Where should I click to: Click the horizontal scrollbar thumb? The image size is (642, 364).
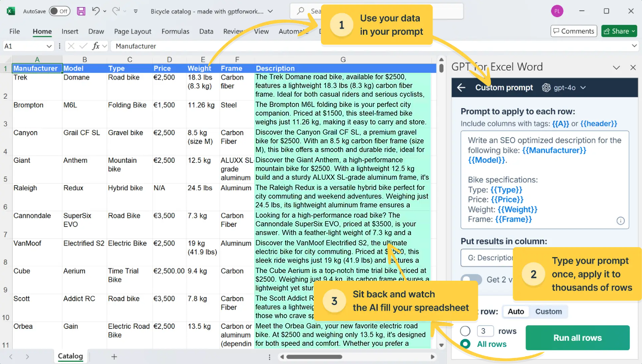[x=314, y=357]
